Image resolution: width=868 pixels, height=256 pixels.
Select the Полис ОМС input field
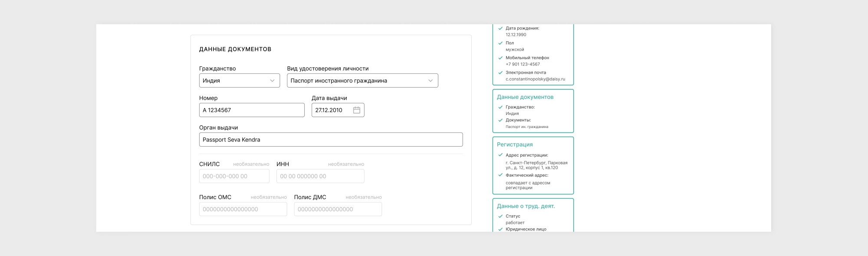pyautogui.click(x=243, y=209)
